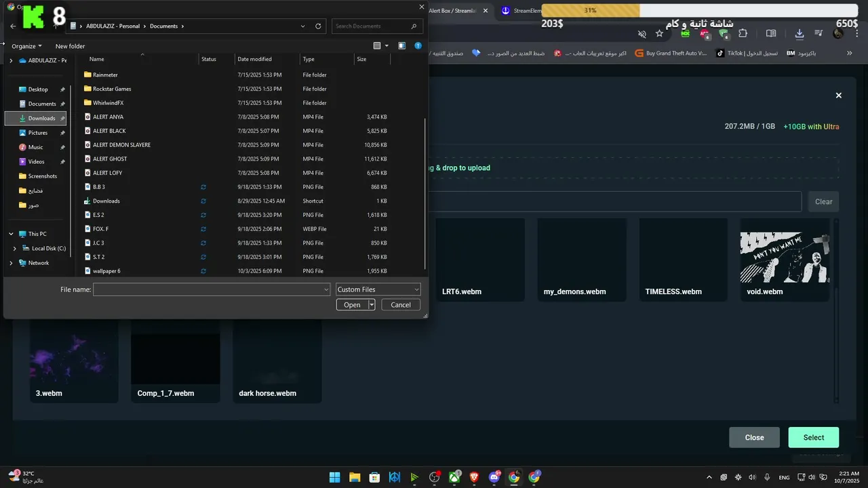Click the Search Documents field

tap(377, 26)
